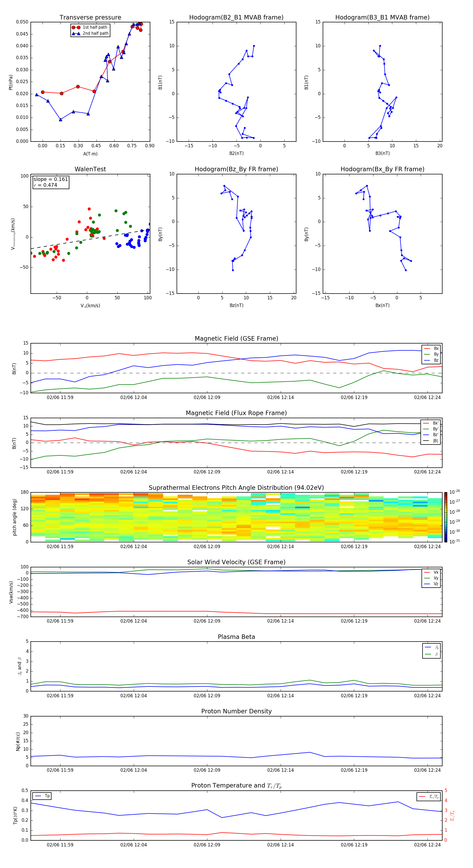The width and height of the screenshot is (473, 868).
Task: Click the 'Tp(10^6K)' y-axis label
Action: click(15, 815)
